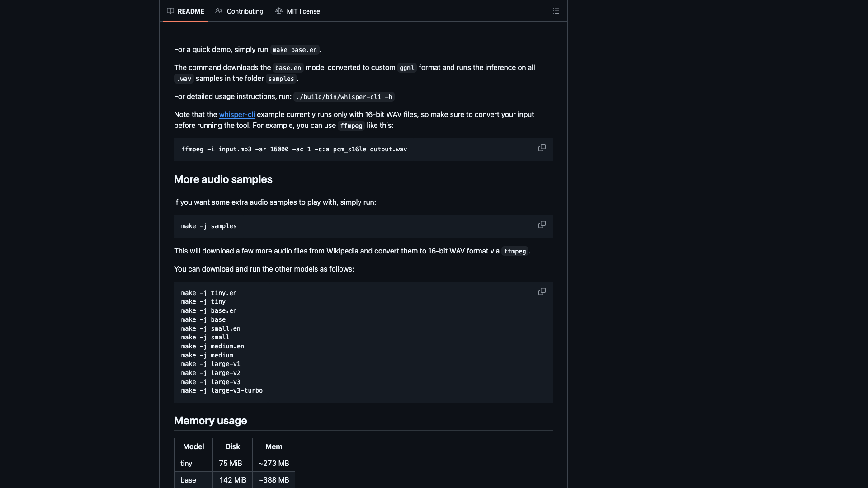Click the 'ggml' inline code
Screen dimensions: 868x488
tap(407, 68)
